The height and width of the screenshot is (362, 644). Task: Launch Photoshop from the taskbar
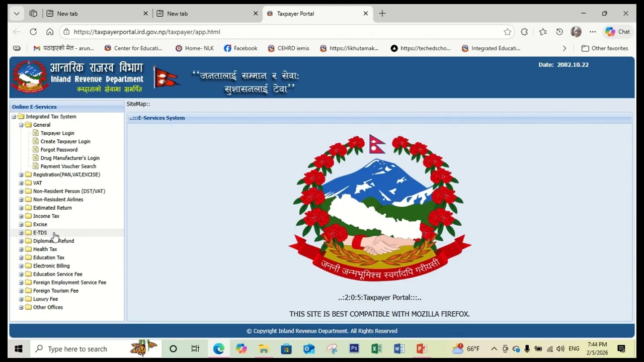(354, 348)
